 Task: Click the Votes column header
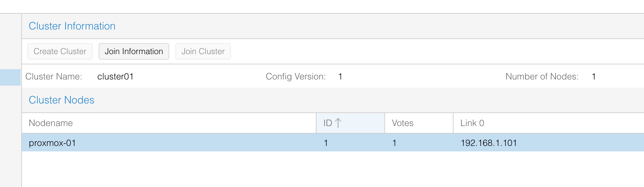pyautogui.click(x=402, y=123)
